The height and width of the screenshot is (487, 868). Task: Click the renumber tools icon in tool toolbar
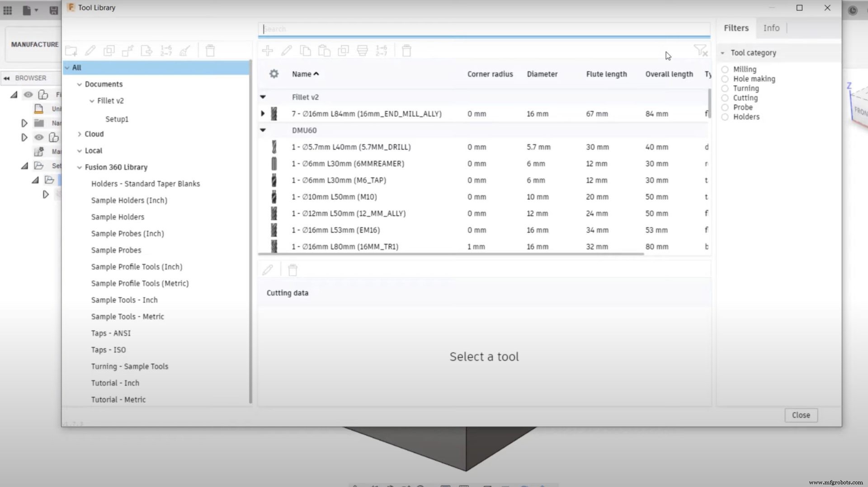point(381,51)
